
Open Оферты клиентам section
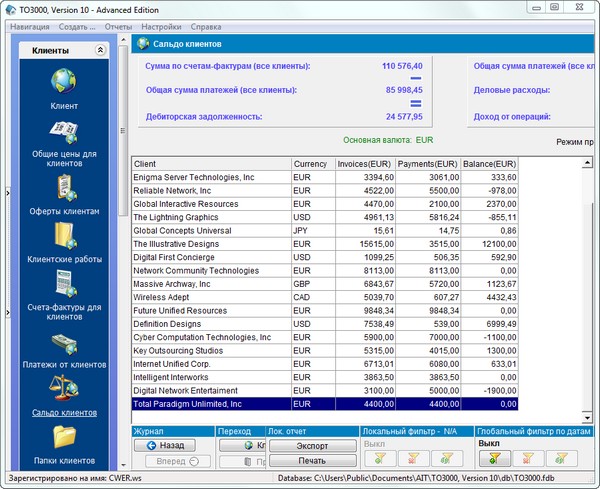(x=64, y=187)
